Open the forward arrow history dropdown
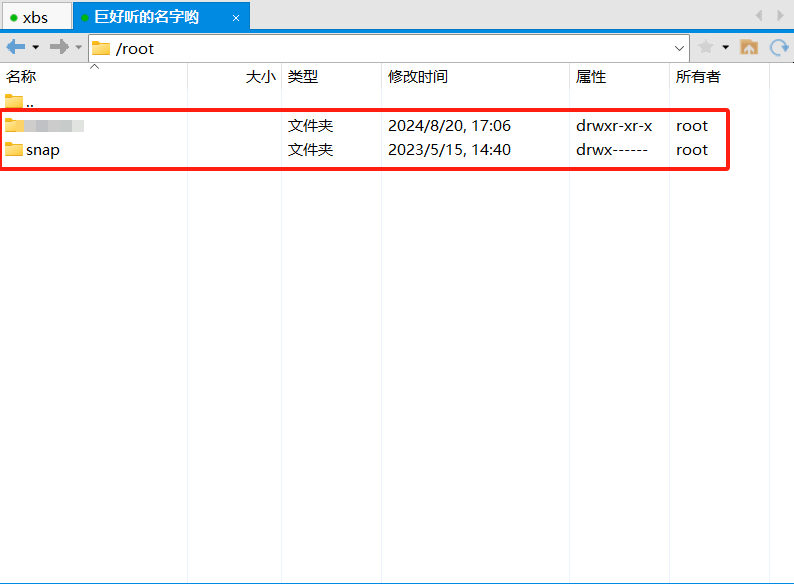 [78, 48]
